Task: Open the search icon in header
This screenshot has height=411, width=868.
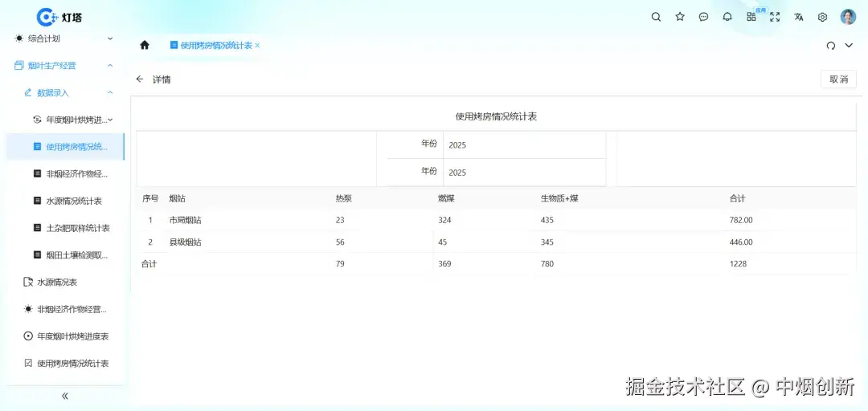Action: point(656,17)
